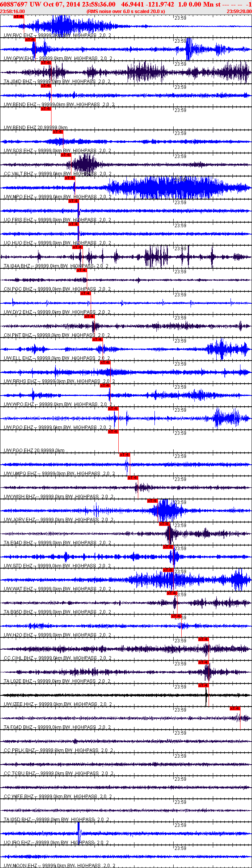Select the CC.TCBU BHZ station label
This screenshot has width=252, height=868.
click(x=58, y=773)
